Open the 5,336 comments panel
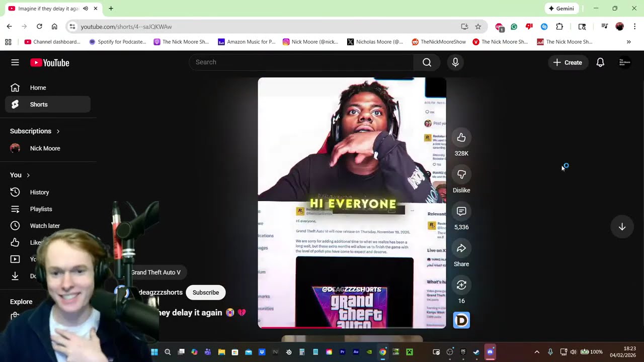The height and width of the screenshot is (362, 644). [461, 211]
